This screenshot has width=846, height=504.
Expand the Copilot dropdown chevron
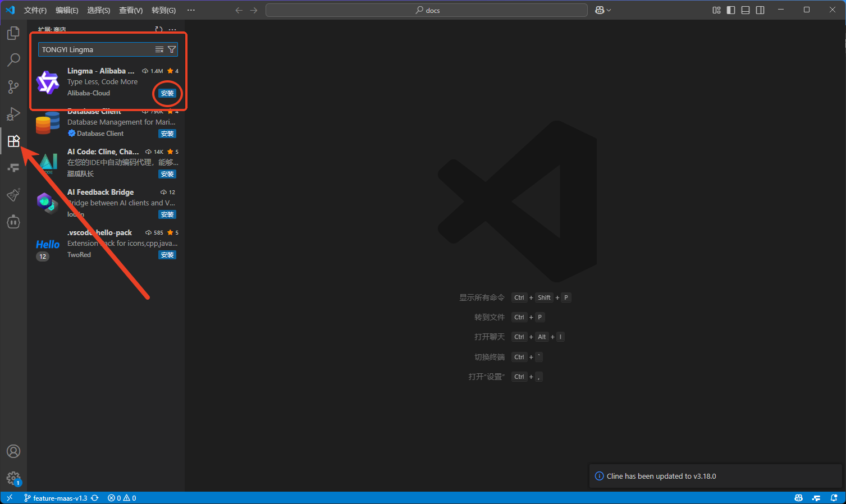click(609, 10)
